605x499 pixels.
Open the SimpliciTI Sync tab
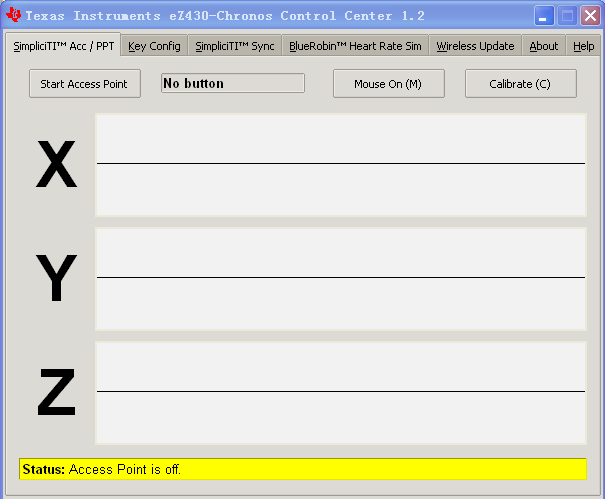coord(235,46)
